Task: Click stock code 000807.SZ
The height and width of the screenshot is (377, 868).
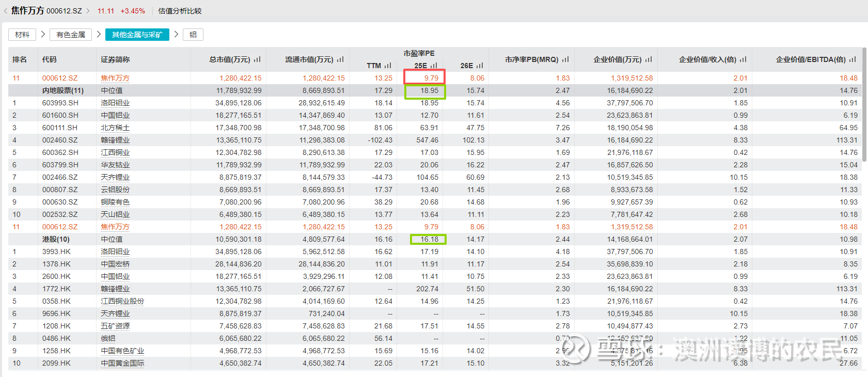Action: tap(60, 190)
